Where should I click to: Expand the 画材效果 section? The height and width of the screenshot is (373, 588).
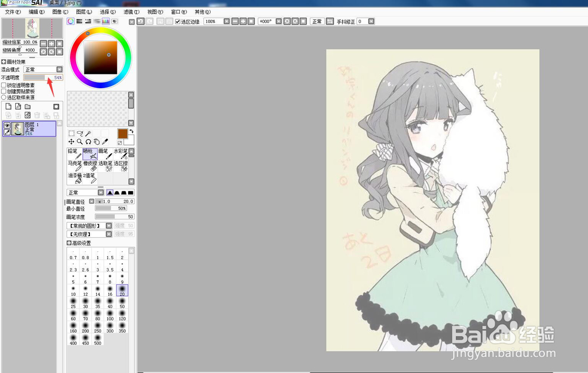click(x=4, y=62)
